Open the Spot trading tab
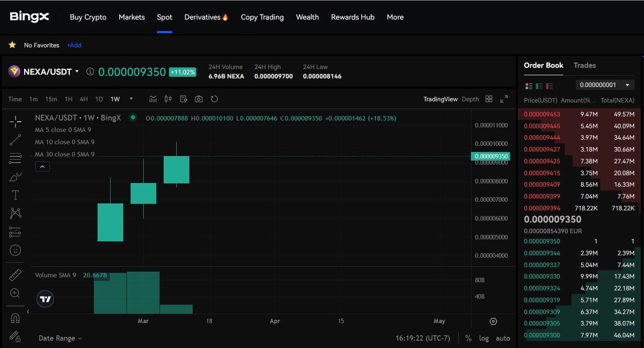644x348 pixels. coord(165,17)
